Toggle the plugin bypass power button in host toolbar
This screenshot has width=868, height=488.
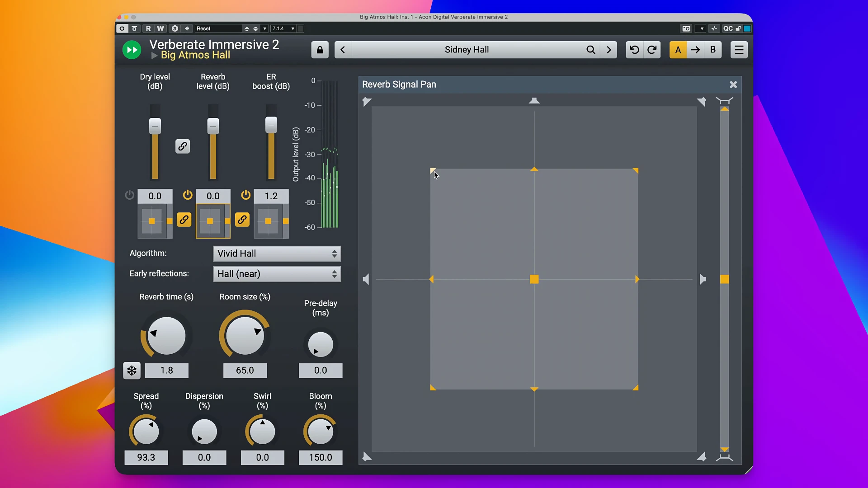point(122,28)
